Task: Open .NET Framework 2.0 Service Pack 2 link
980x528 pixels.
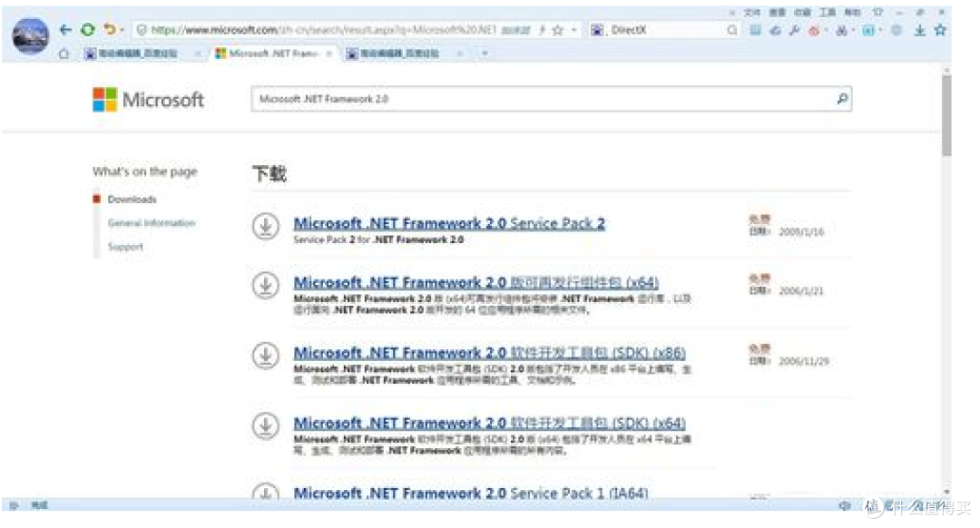Action: pos(449,223)
